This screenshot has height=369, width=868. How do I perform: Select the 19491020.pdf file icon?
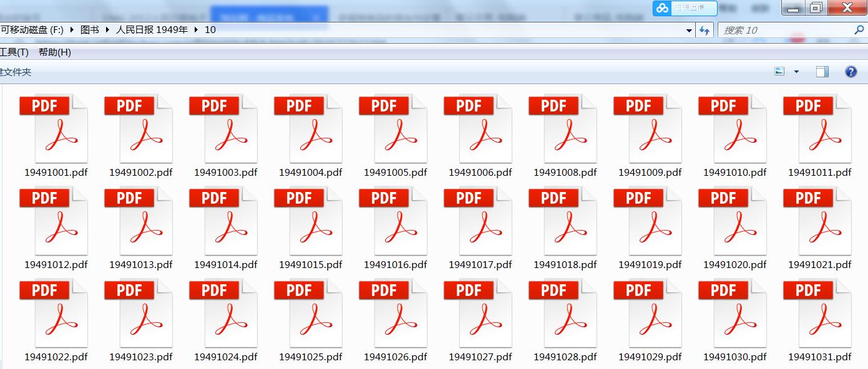[733, 221]
